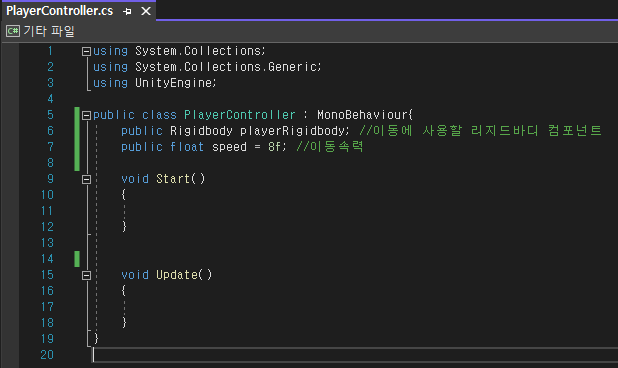Viewport: 618px width, 368px height.
Task: Click the 'playerRigidbody' variable name
Action: click(x=292, y=131)
